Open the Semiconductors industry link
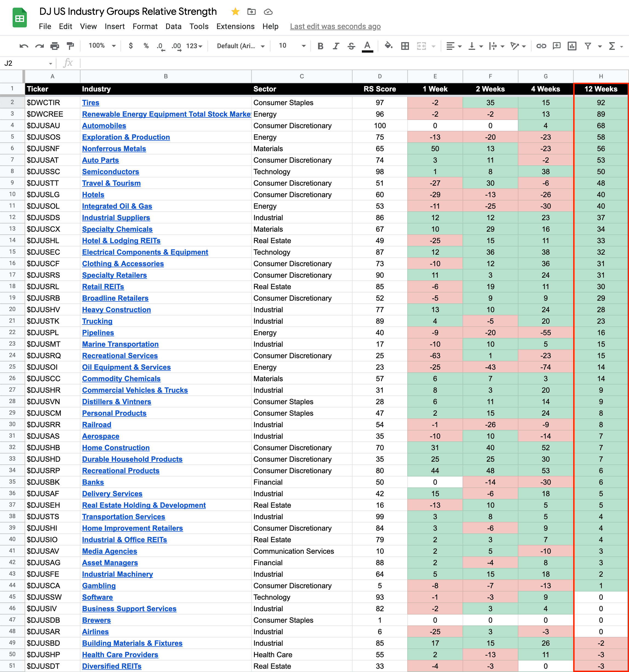The image size is (629, 672). click(x=111, y=172)
